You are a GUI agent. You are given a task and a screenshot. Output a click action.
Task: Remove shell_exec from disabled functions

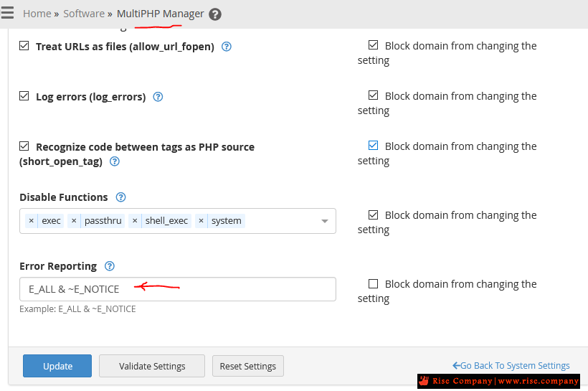pyautogui.click(x=135, y=221)
